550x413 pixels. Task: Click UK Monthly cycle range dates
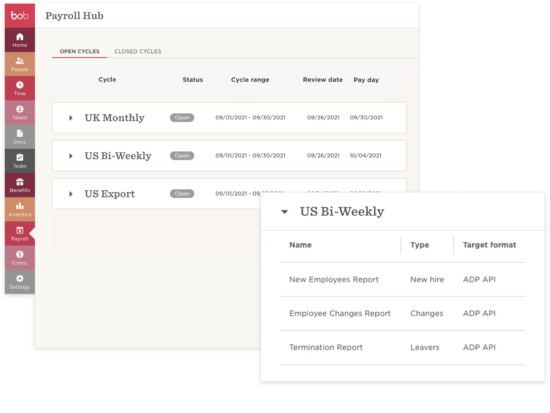coord(250,118)
